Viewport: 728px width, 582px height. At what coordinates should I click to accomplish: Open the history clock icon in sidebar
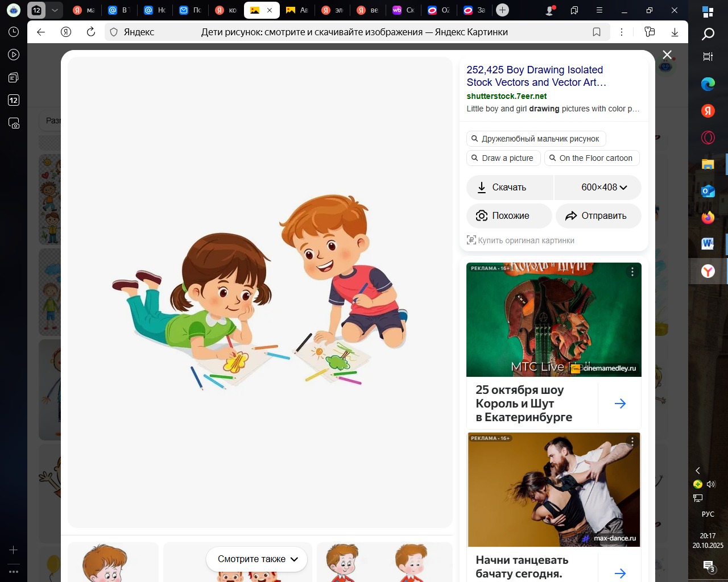tap(14, 32)
